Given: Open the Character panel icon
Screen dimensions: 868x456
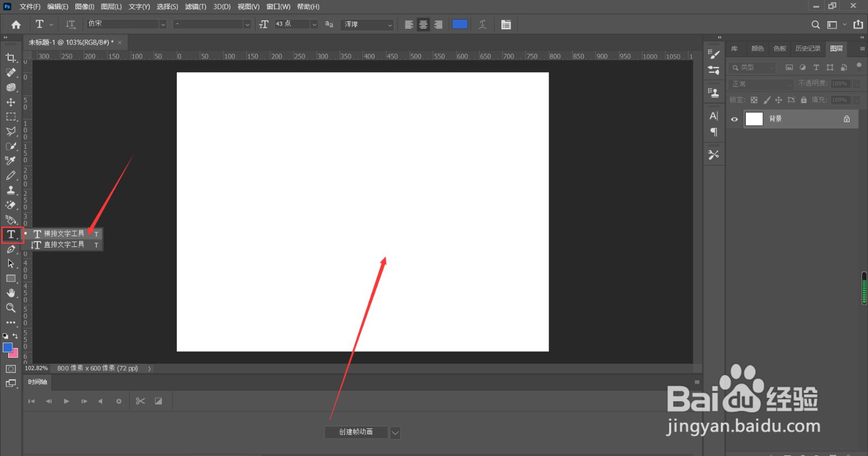Looking at the screenshot, I should [714, 116].
